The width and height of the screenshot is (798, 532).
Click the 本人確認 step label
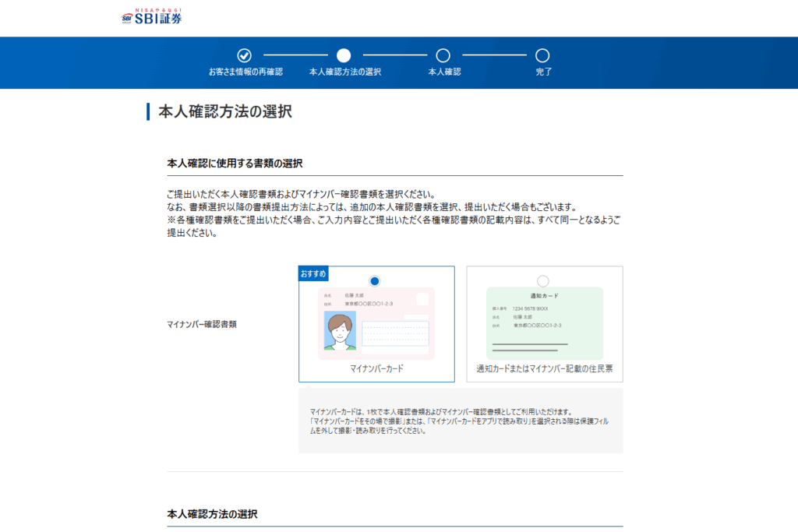(x=444, y=72)
